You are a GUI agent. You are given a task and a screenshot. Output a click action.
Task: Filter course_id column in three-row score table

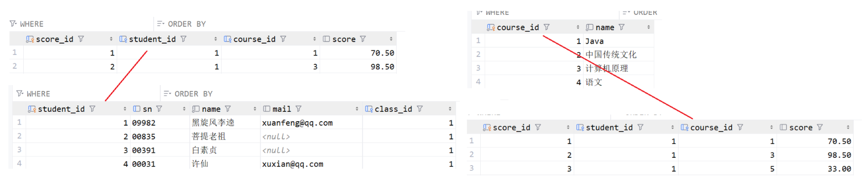740,128
